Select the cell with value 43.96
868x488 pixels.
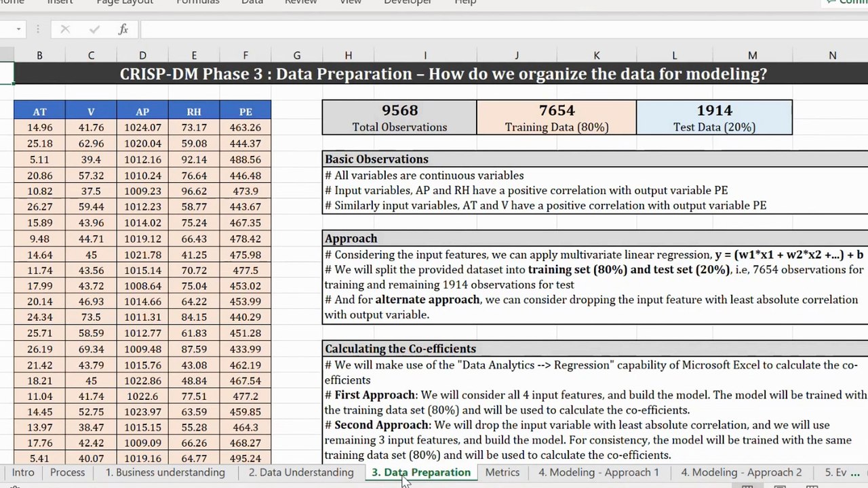click(91, 223)
